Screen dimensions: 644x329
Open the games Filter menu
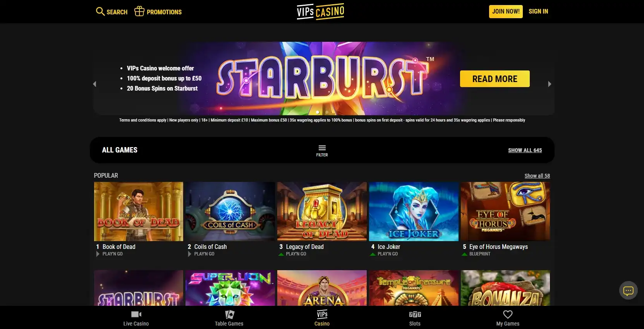pyautogui.click(x=322, y=151)
